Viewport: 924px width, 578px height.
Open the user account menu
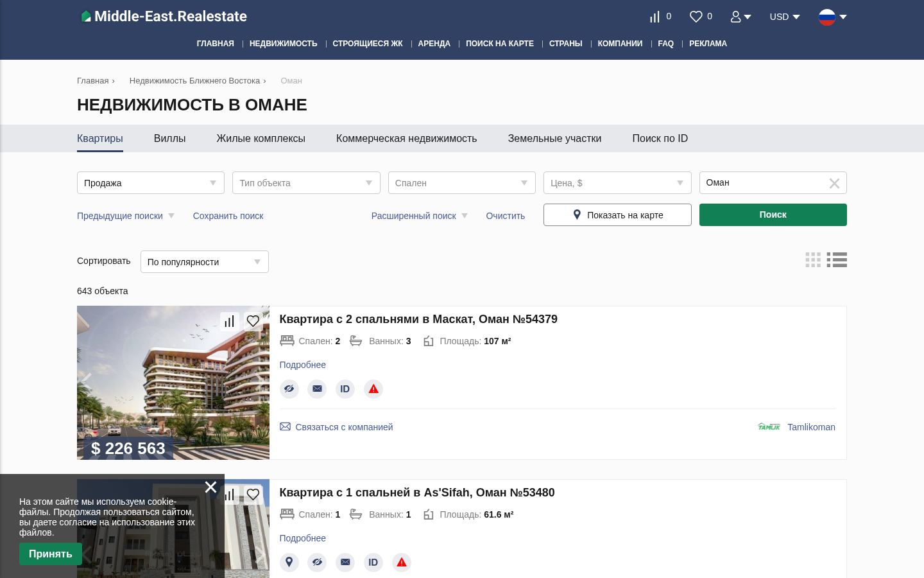coord(740,17)
